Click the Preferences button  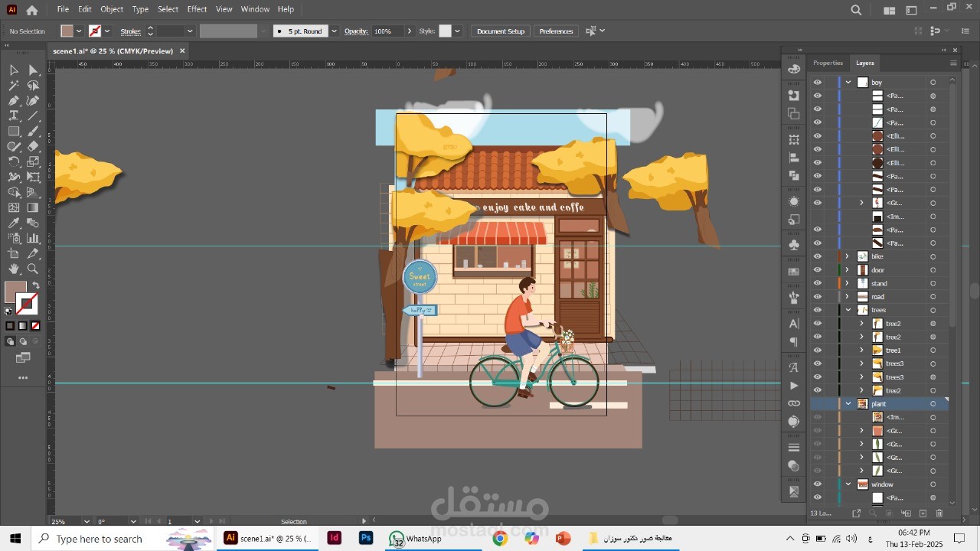tap(556, 31)
